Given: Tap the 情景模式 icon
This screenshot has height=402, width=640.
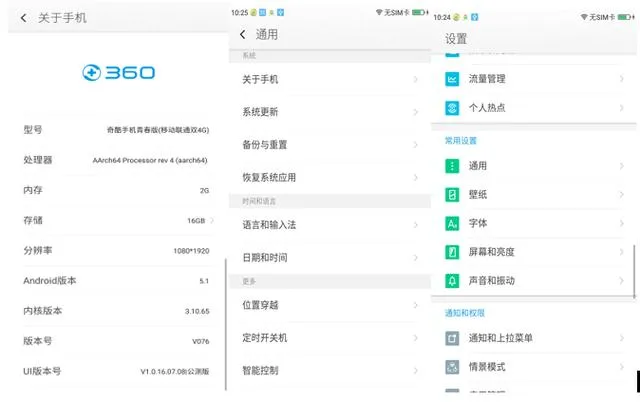Looking at the screenshot, I should (452, 367).
